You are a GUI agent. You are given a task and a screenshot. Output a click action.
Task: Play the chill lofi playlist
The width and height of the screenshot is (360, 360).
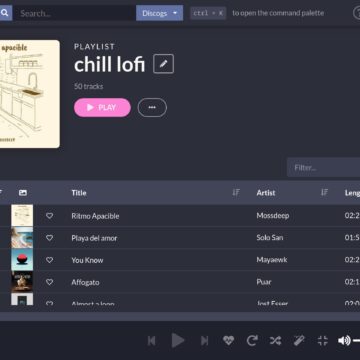pyautogui.click(x=102, y=107)
